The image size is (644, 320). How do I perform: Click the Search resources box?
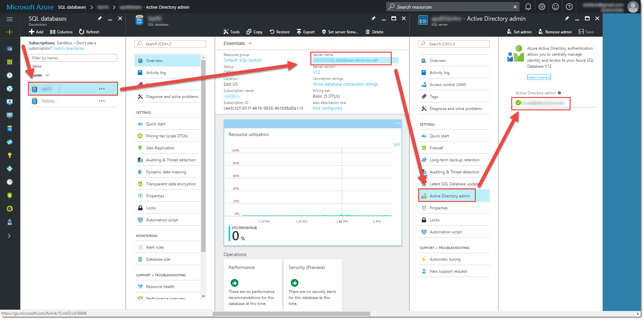[x=453, y=7]
